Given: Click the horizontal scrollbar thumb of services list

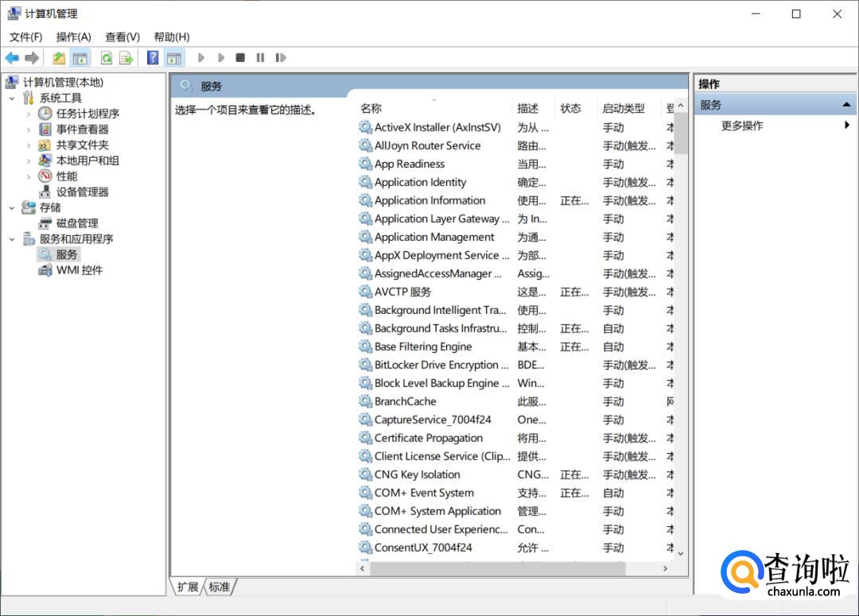Looking at the screenshot, I should point(497,568).
